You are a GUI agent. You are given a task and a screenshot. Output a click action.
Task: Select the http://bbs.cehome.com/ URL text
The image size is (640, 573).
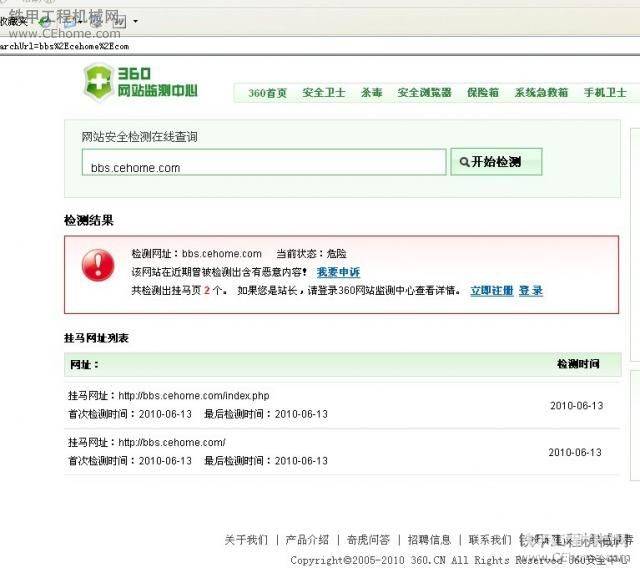coord(172,442)
